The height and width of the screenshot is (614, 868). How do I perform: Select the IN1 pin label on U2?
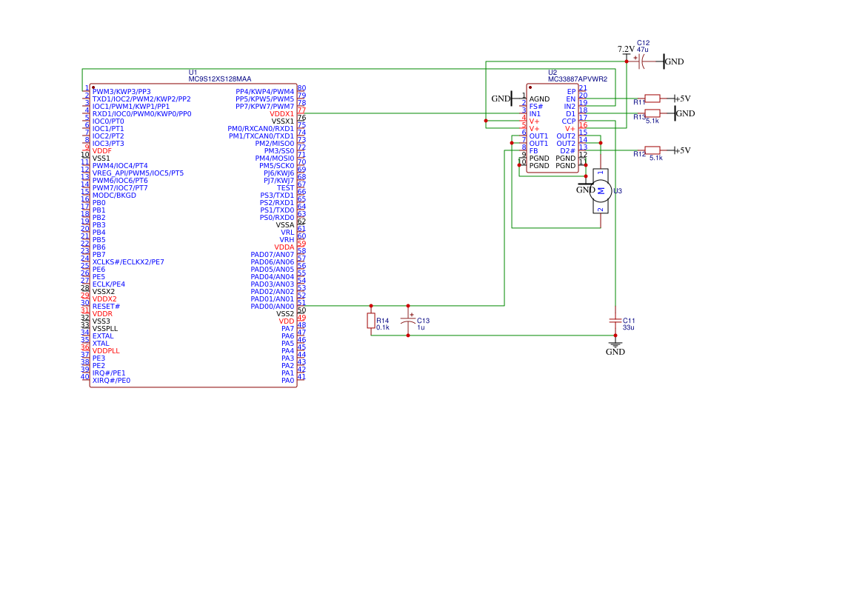535,114
